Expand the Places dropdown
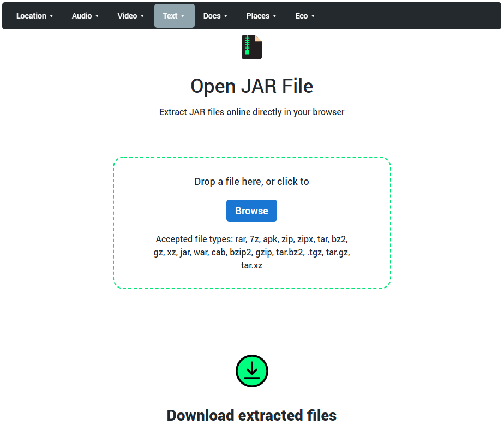Image resolution: width=504 pixels, height=425 pixels. coord(261,16)
